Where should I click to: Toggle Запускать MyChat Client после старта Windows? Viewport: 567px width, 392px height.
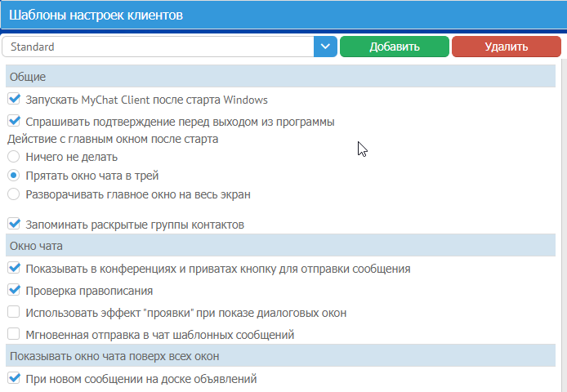(14, 100)
